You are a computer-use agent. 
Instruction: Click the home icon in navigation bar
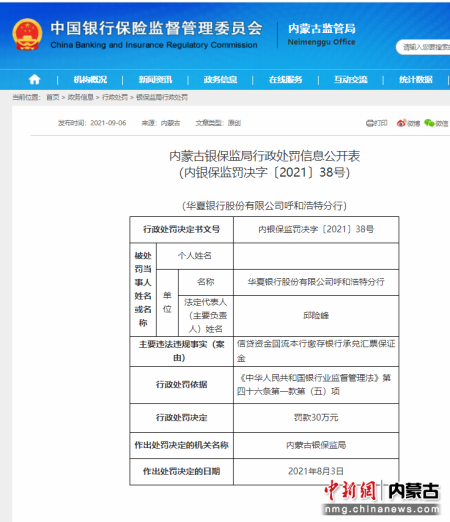[x=34, y=79]
